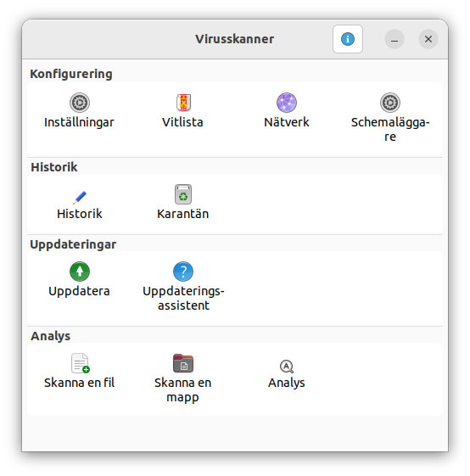Click the Uppdateringsassistent text label
This screenshot has width=470, height=476.
click(x=183, y=298)
